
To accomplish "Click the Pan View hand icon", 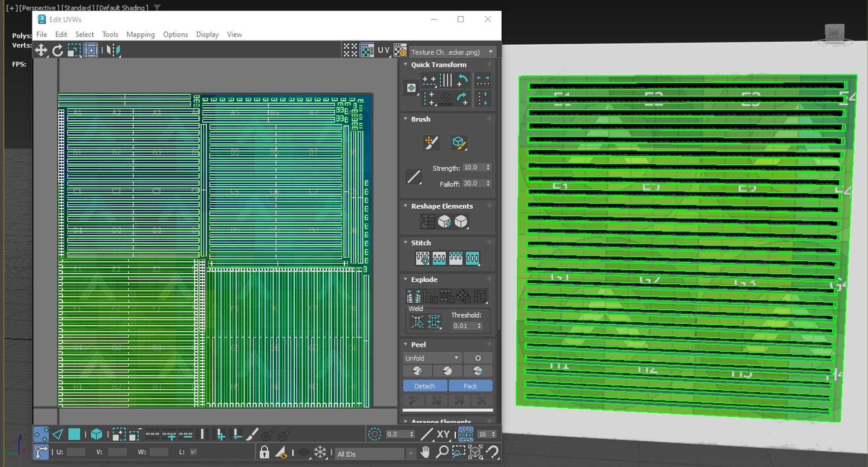I will coord(425,452).
